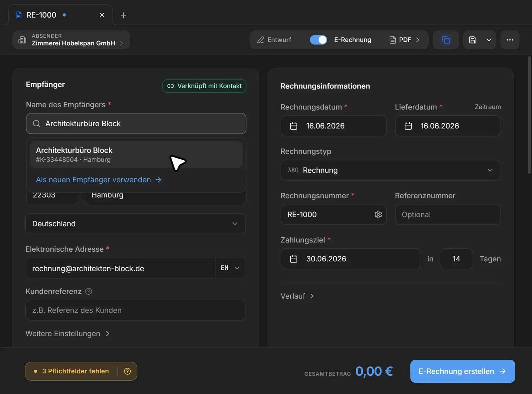
Task: Click the save disk icon
Action: pos(472,40)
